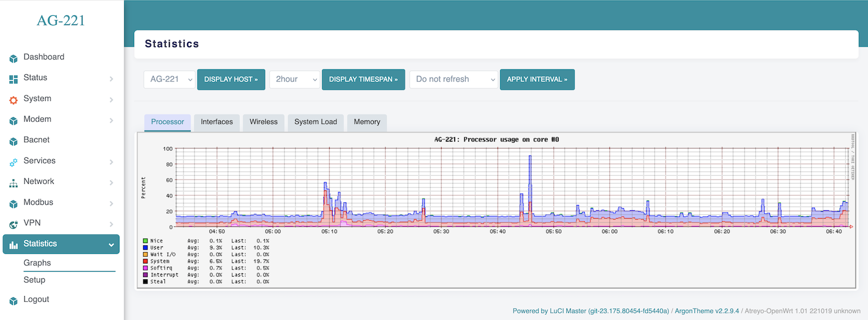The image size is (868, 320).
Task: Click the Status grid icon
Action: point(14,79)
